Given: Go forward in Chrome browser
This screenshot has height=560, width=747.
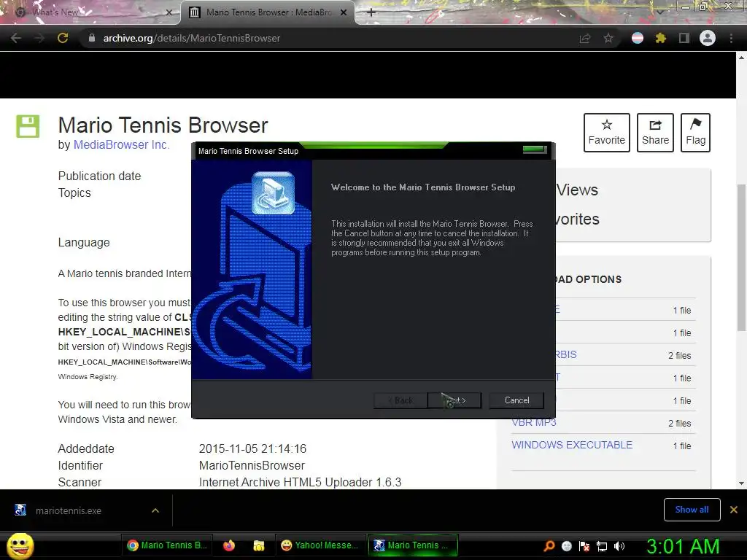Looking at the screenshot, I should pyautogui.click(x=39, y=38).
